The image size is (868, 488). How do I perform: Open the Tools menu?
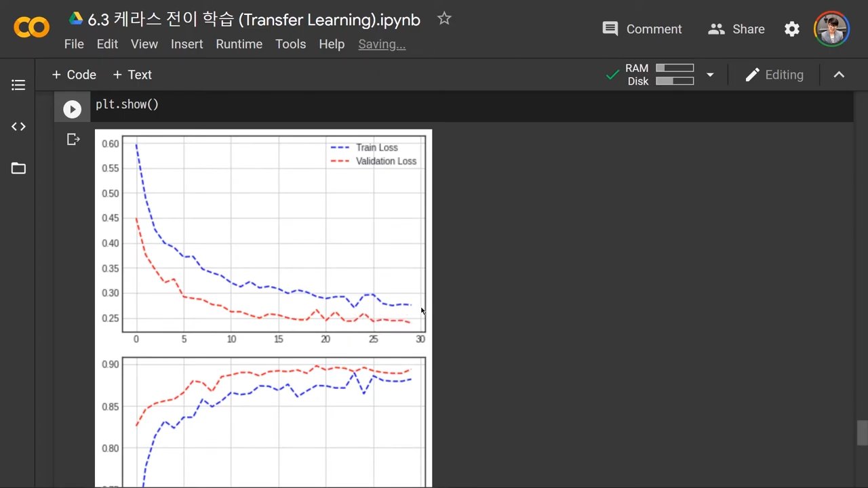coord(290,44)
